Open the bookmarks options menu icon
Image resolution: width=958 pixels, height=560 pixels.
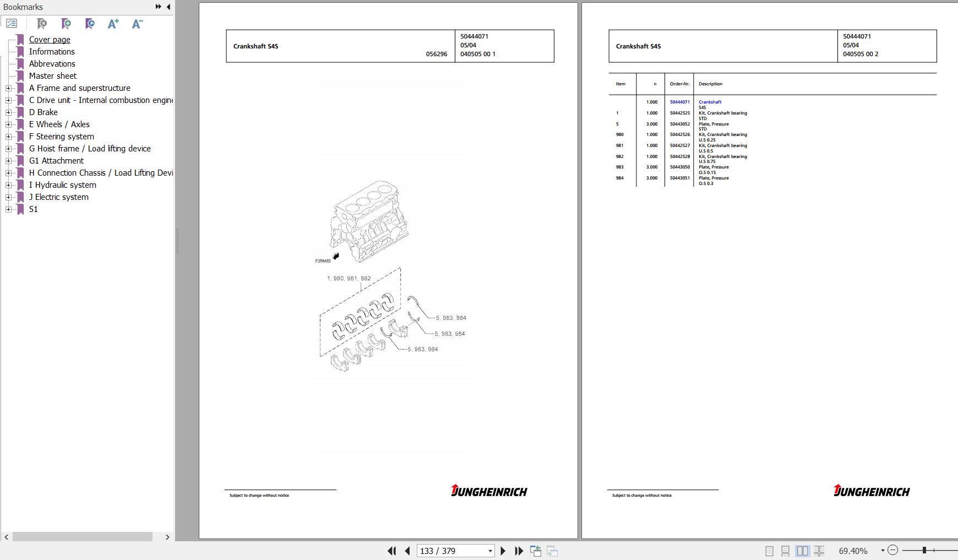pyautogui.click(x=12, y=23)
